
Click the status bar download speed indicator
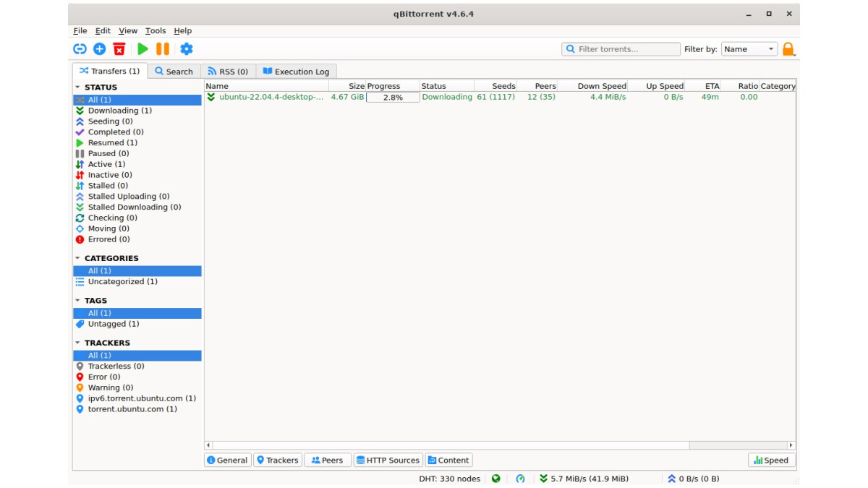[584, 479]
